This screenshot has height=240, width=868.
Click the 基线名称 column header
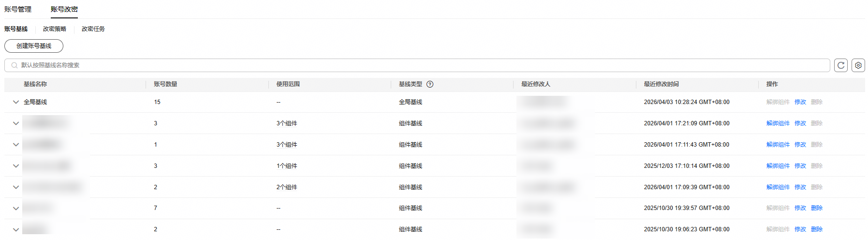click(x=35, y=84)
